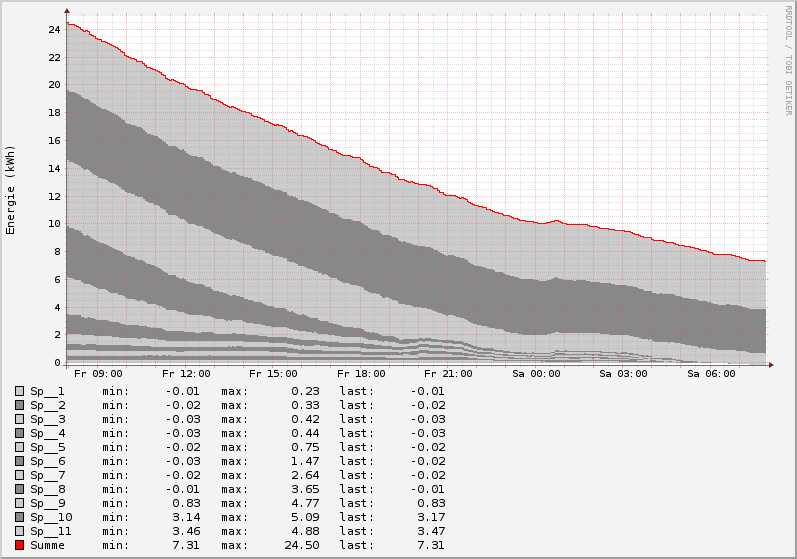Select the Sp__9 legend color box
Image resolution: width=797 pixels, height=559 pixels.
point(19,503)
